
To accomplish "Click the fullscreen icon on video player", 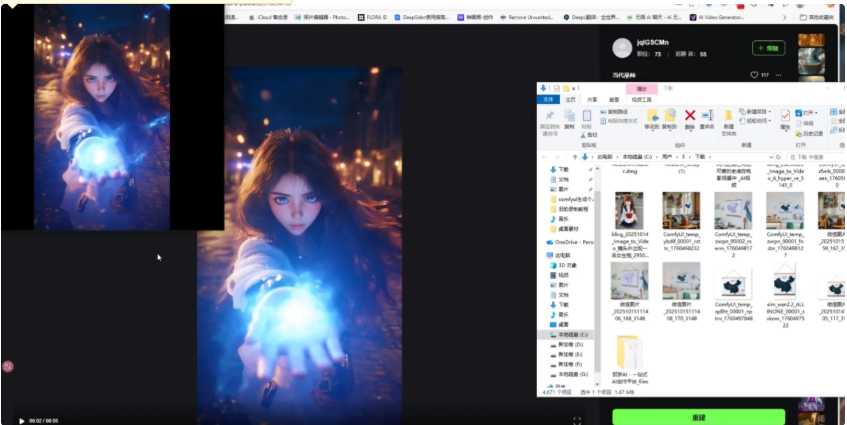I will click(577, 420).
